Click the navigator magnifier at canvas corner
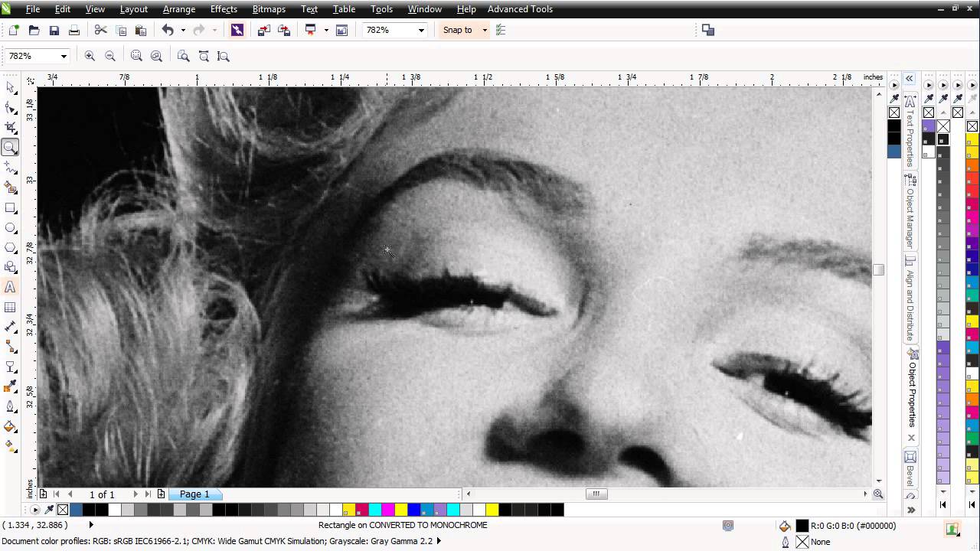This screenshot has height=551, width=980. click(x=878, y=494)
